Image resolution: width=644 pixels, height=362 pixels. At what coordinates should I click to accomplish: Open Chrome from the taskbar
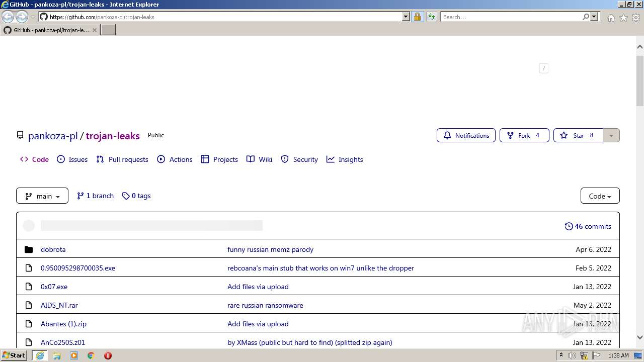point(91,355)
